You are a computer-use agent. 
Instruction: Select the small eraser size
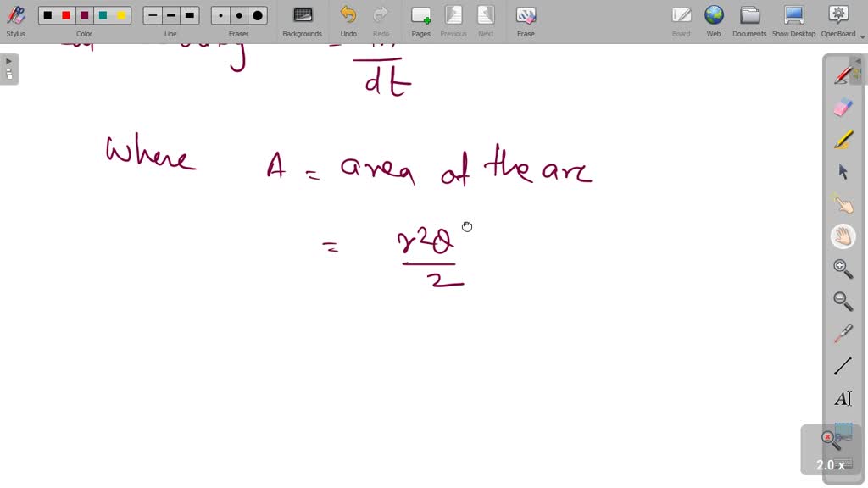pos(221,15)
